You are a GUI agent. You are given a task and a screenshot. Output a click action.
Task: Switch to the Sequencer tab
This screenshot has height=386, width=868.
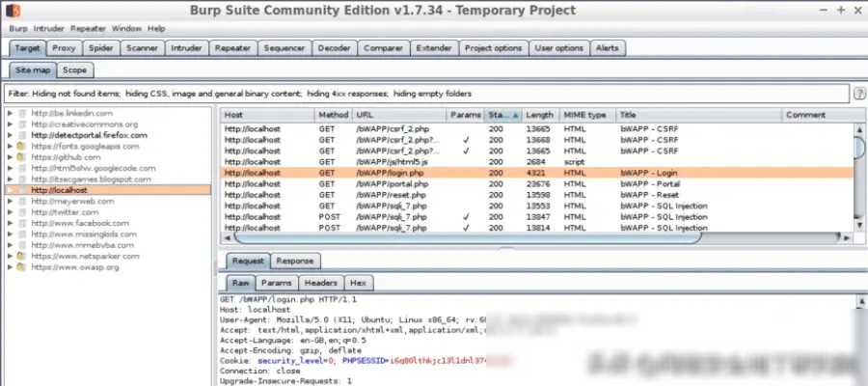pyautogui.click(x=284, y=48)
